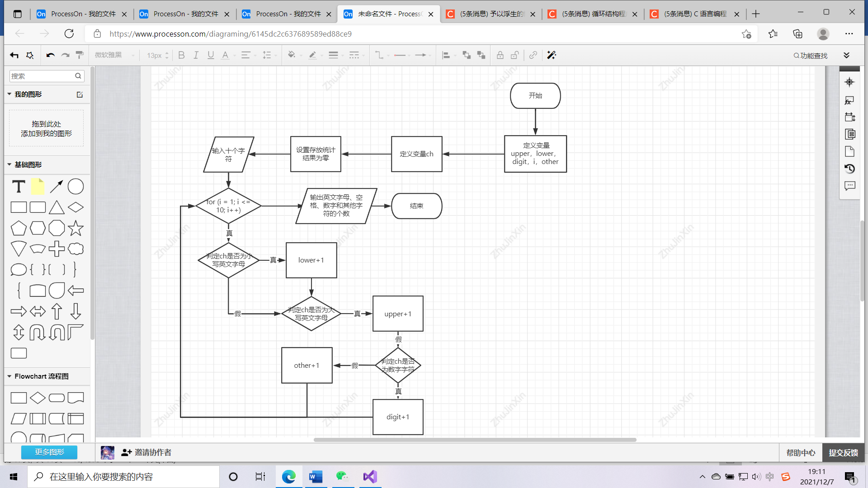This screenshot has width=868, height=488.
Task: Toggle bold text formatting
Action: pos(181,55)
